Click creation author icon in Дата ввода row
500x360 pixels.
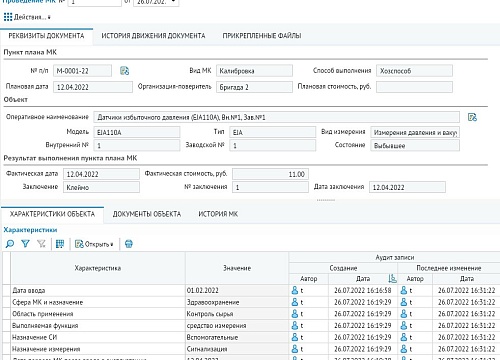[295, 290]
